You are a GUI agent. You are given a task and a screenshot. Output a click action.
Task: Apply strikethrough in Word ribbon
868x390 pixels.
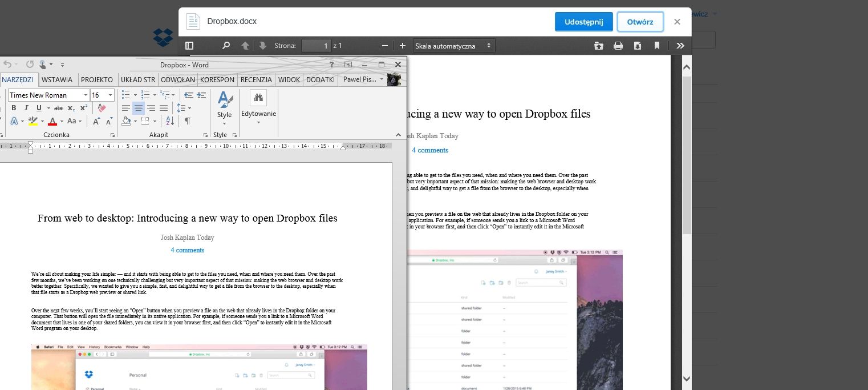pyautogui.click(x=59, y=108)
